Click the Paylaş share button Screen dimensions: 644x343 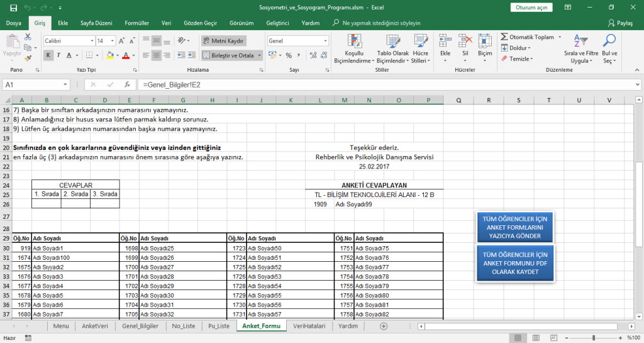pos(620,23)
